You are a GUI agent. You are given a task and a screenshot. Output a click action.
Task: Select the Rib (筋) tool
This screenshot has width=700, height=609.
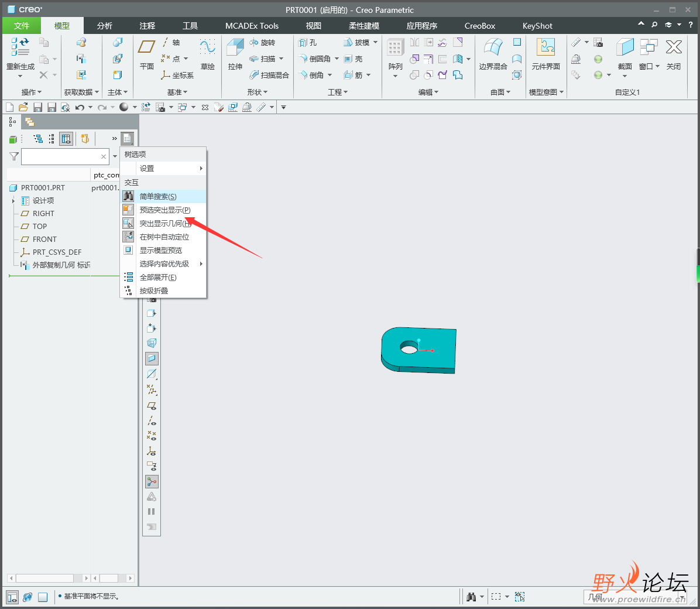(x=353, y=75)
